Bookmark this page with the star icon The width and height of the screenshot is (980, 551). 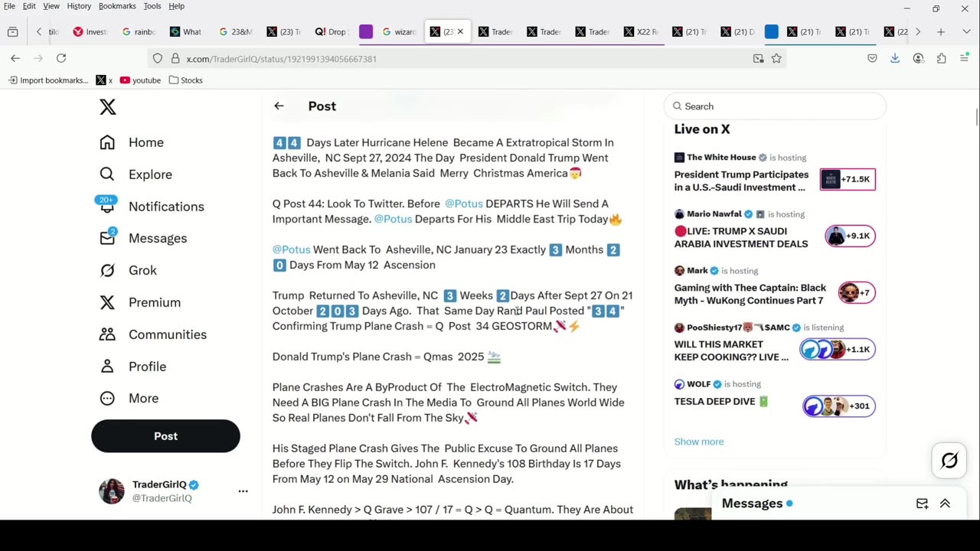click(x=776, y=58)
